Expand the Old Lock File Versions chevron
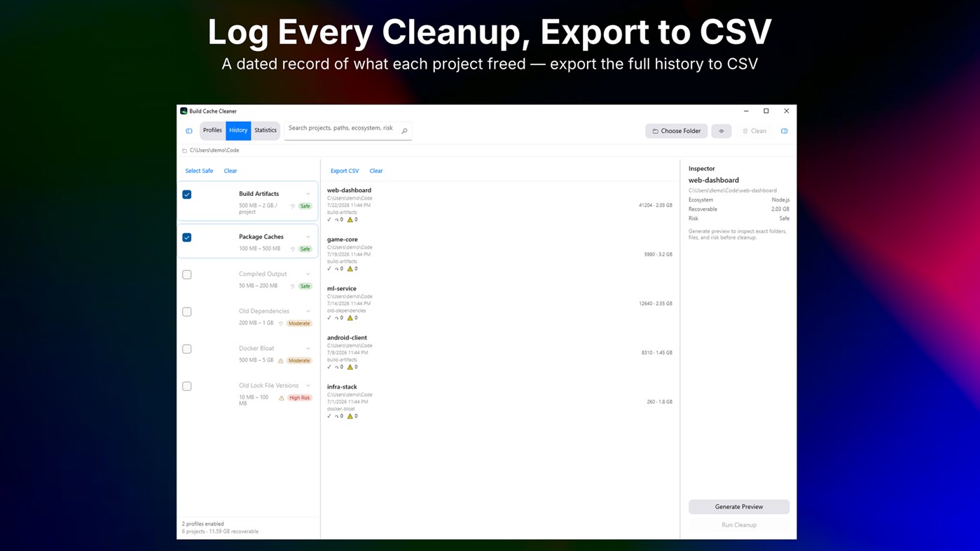Screen dimensions: 980x551 point(308,385)
